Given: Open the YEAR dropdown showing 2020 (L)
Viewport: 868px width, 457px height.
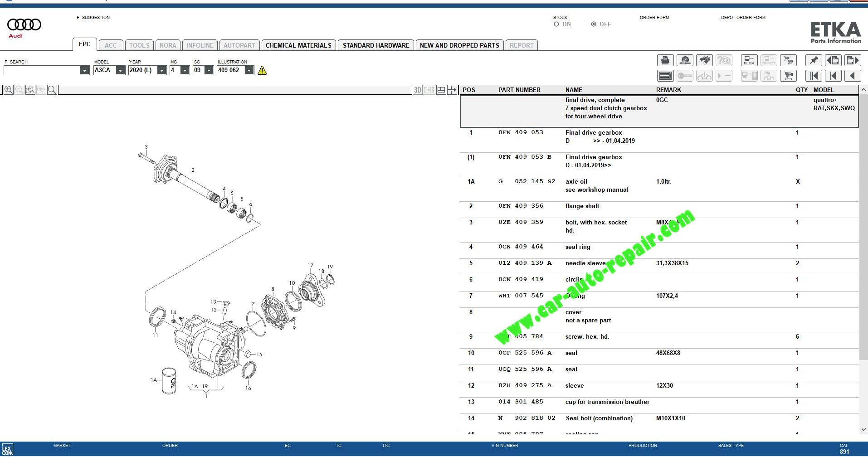Looking at the screenshot, I should click(161, 70).
